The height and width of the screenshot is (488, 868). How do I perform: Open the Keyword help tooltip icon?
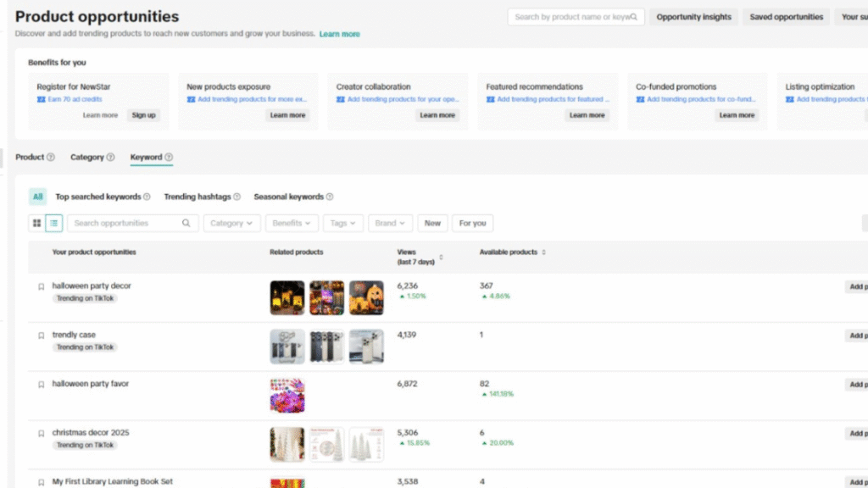[x=169, y=158]
